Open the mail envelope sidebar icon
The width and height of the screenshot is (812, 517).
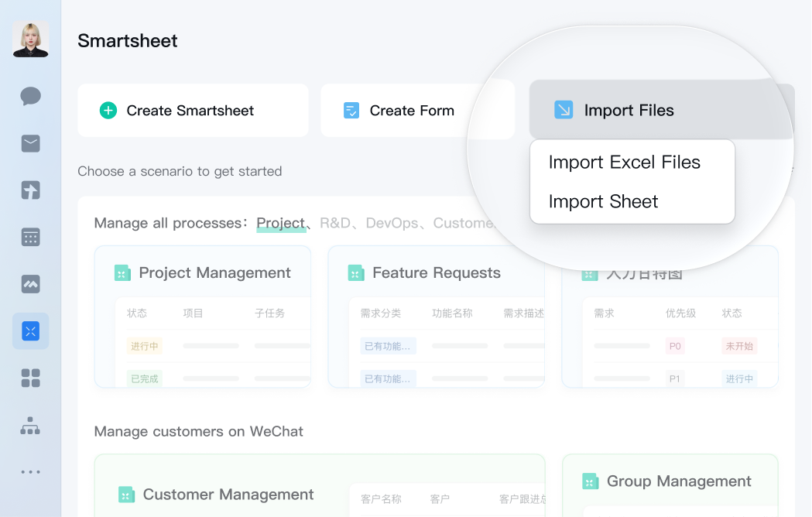[30, 143]
